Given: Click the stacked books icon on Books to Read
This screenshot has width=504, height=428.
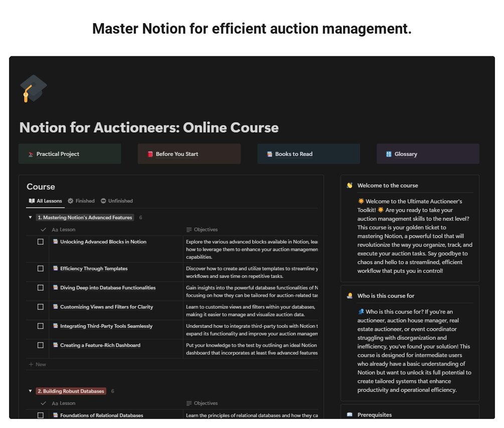Looking at the screenshot, I should tap(269, 154).
